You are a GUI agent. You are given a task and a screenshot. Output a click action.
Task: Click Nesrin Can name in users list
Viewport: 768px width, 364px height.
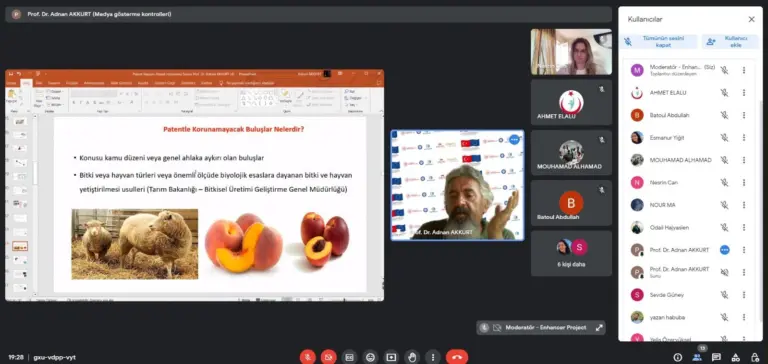pos(664,182)
